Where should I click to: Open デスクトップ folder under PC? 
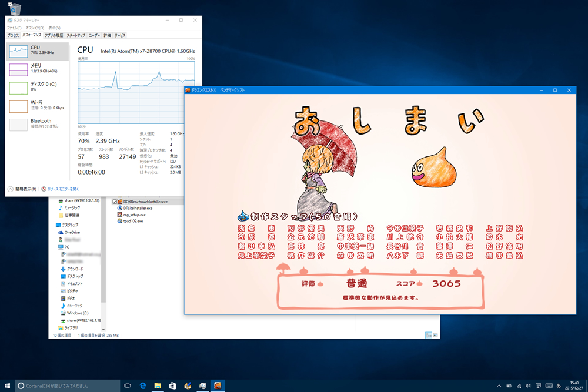(x=71, y=276)
